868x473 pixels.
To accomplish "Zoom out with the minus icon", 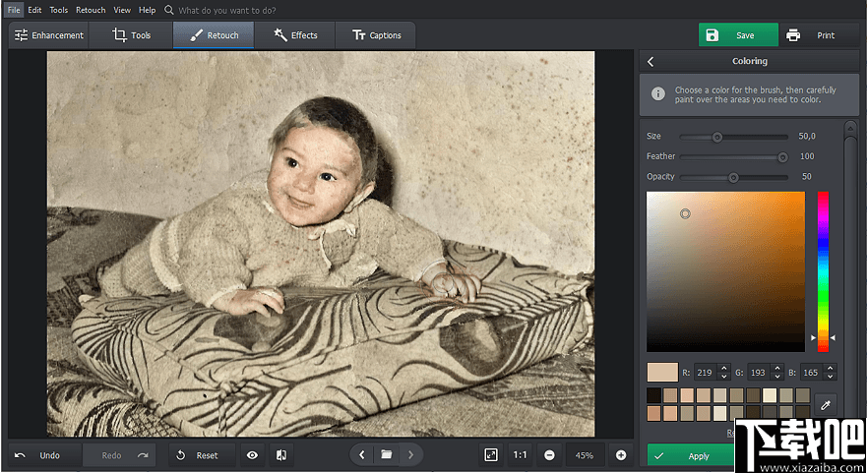I will point(549,455).
